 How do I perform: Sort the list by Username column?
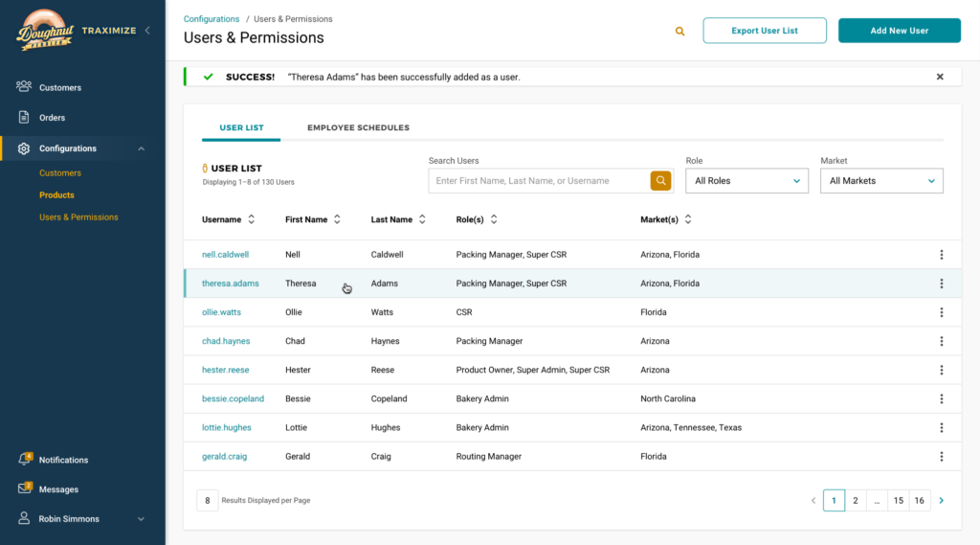(251, 219)
